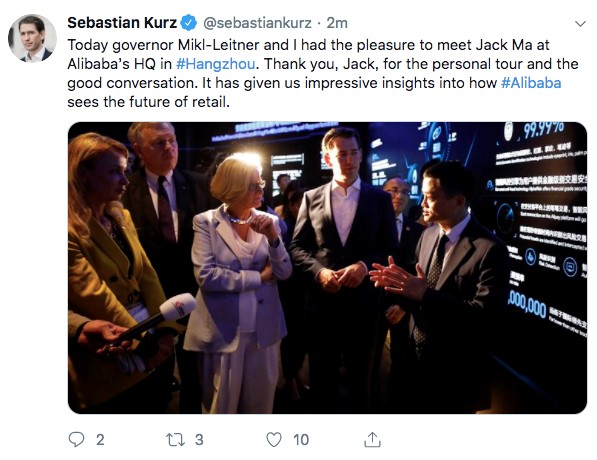Click the reply speech bubble icon
Viewport: 597px width, 460px height.
[x=76, y=439]
